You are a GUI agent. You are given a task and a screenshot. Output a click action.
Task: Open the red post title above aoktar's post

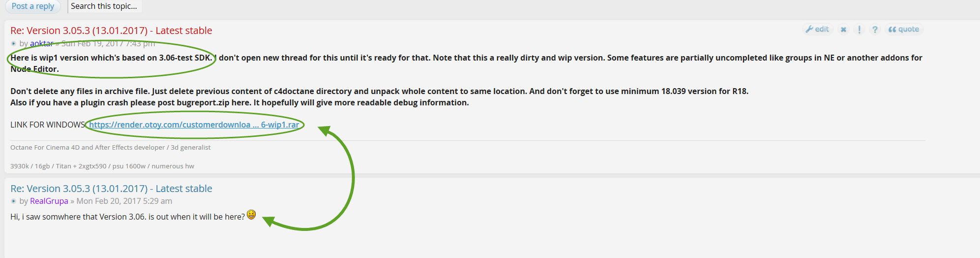[x=111, y=31]
